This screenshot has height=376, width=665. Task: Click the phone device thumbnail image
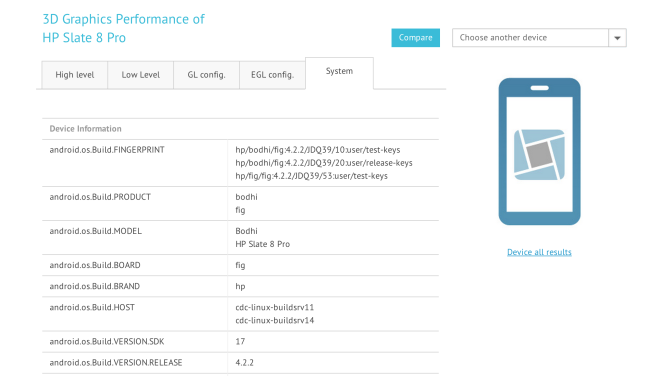point(539,151)
